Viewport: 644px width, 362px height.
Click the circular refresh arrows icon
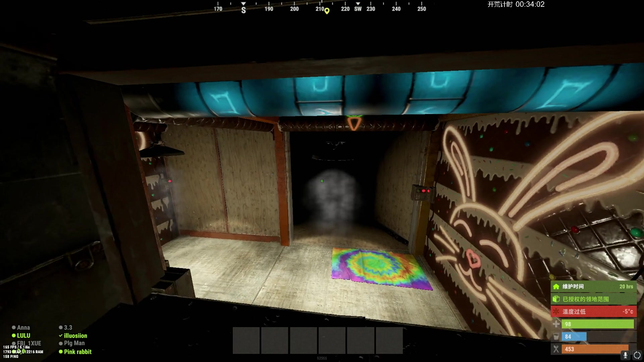[637, 355]
